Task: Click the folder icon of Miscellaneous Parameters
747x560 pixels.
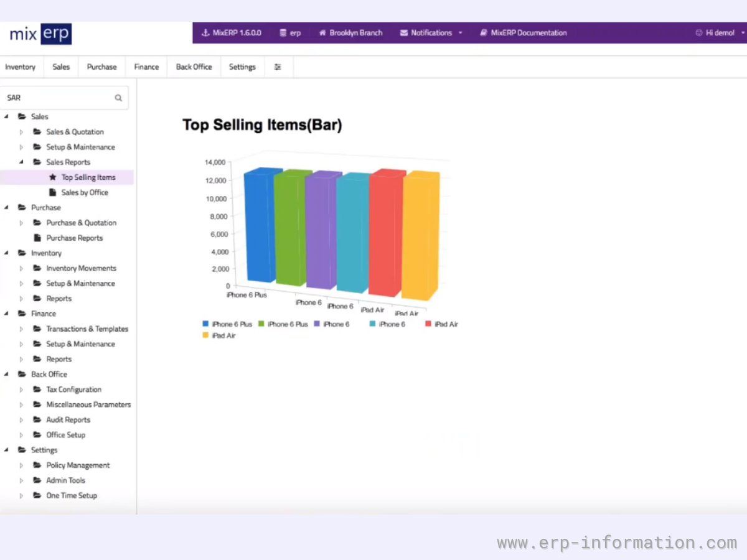Action: (37, 404)
